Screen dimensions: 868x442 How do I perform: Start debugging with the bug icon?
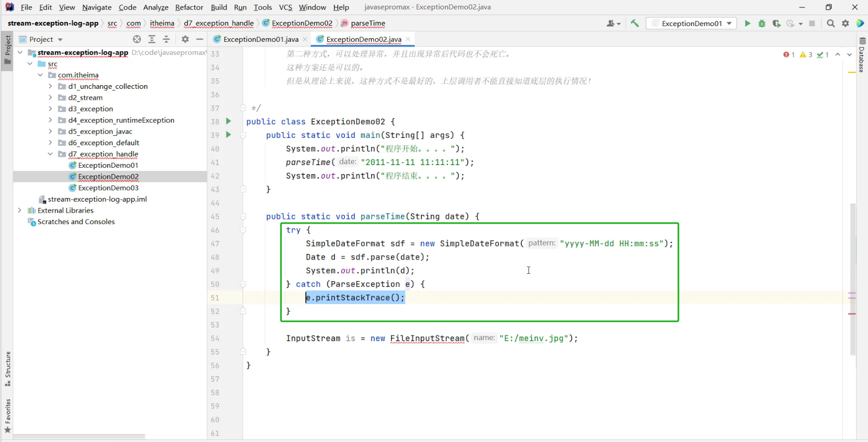(762, 24)
